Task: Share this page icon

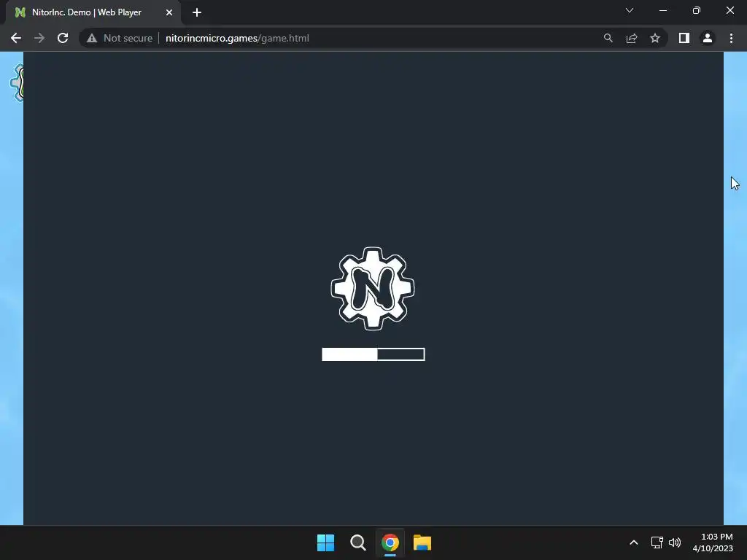Action: (632, 38)
